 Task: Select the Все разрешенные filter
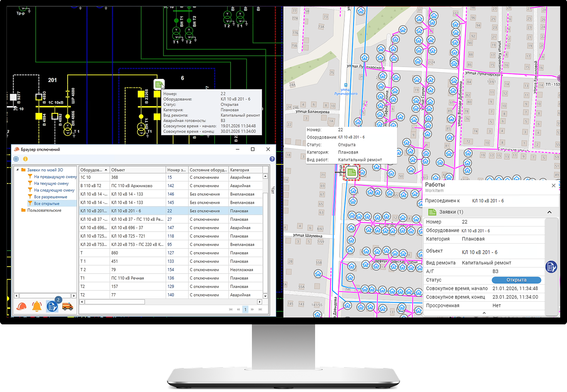pyautogui.click(x=50, y=197)
